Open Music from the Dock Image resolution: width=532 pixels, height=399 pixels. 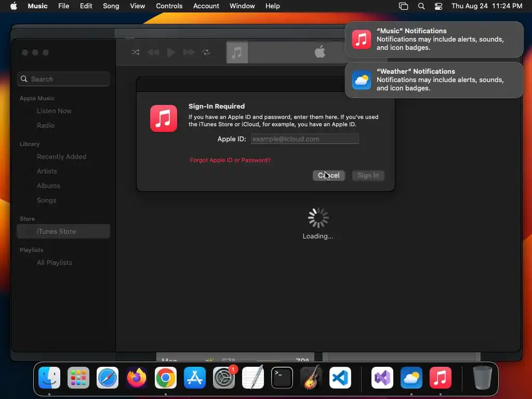441,378
